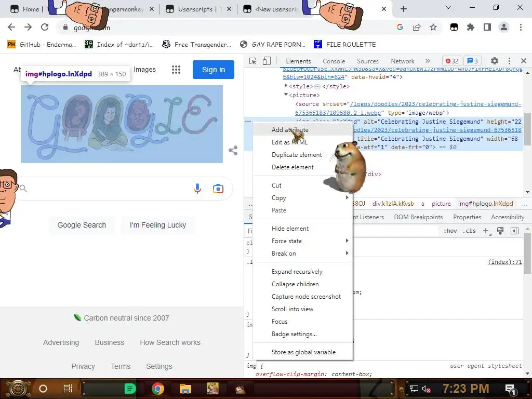Bookmark this page with star icon

[433, 27]
